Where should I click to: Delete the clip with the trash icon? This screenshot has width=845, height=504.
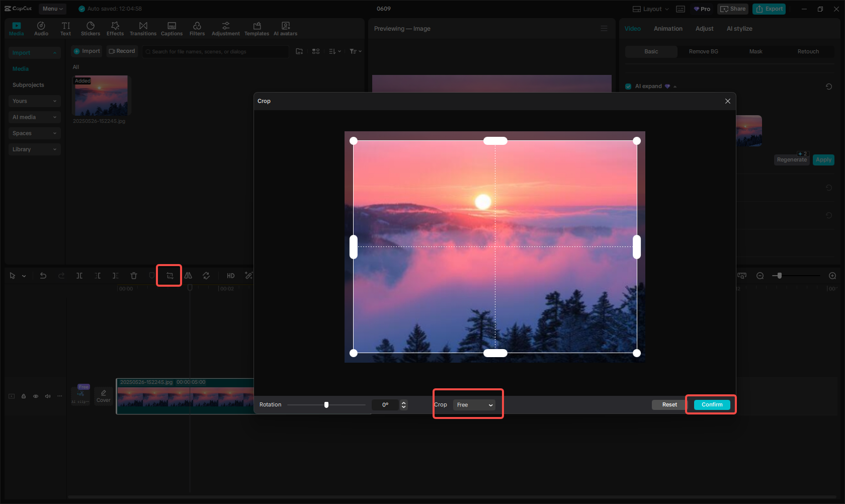click(x=133, y=275)
